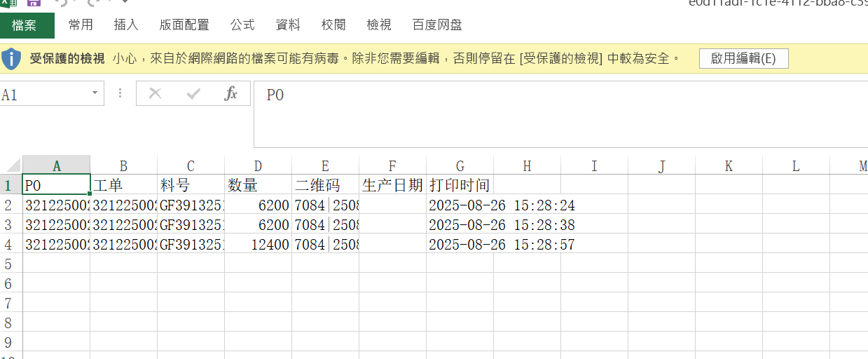Select the 打印时间 header cell
The width and height of the screenshot is (868, 359).
pos(460,186)
